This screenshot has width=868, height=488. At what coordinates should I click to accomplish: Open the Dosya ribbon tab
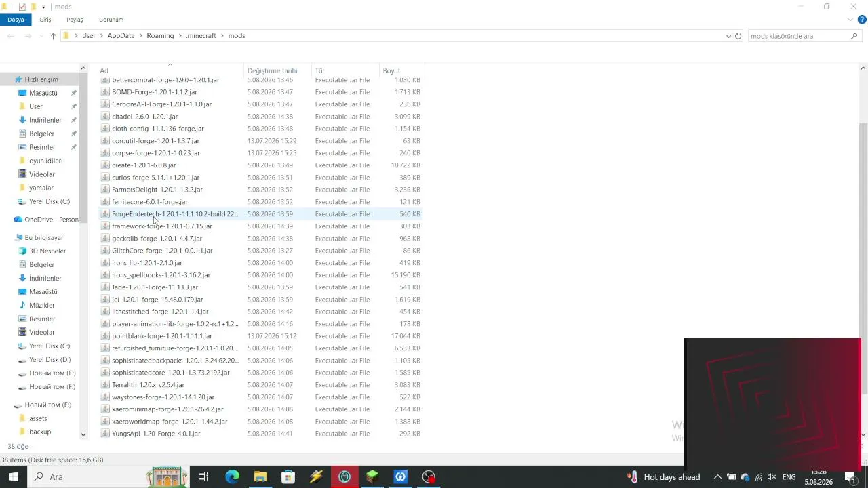[16, 20]
